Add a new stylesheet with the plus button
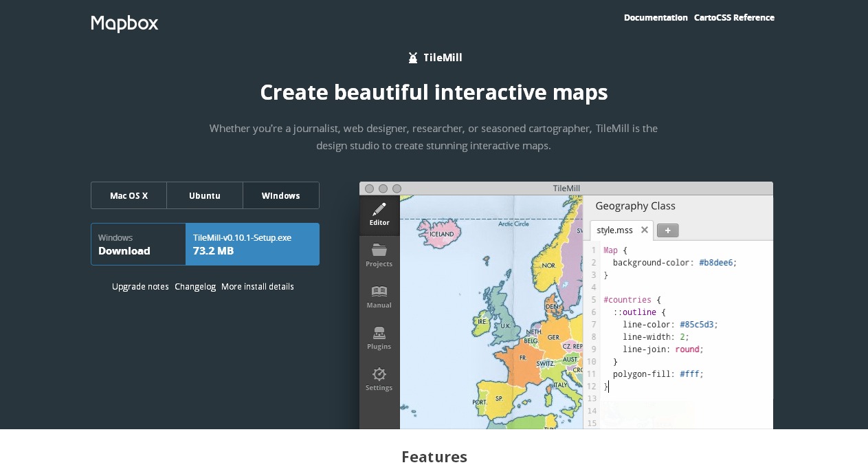 point(667,230)
